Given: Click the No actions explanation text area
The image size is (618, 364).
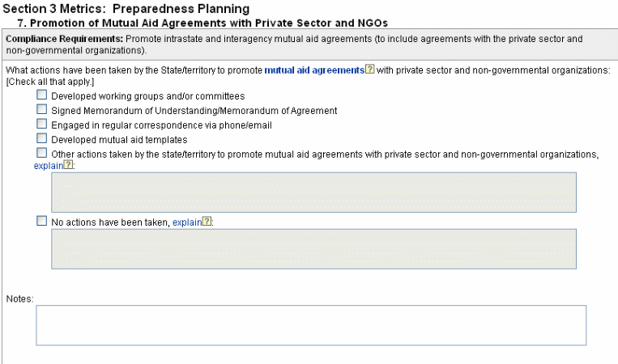Looking at the screenshot, I should coord(313,248).
